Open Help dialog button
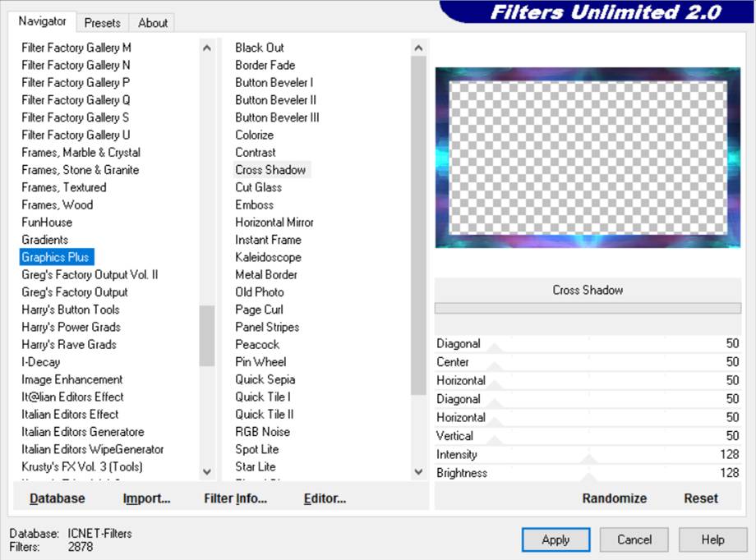This screenshot has width=756, height=560. pos(712,539)
